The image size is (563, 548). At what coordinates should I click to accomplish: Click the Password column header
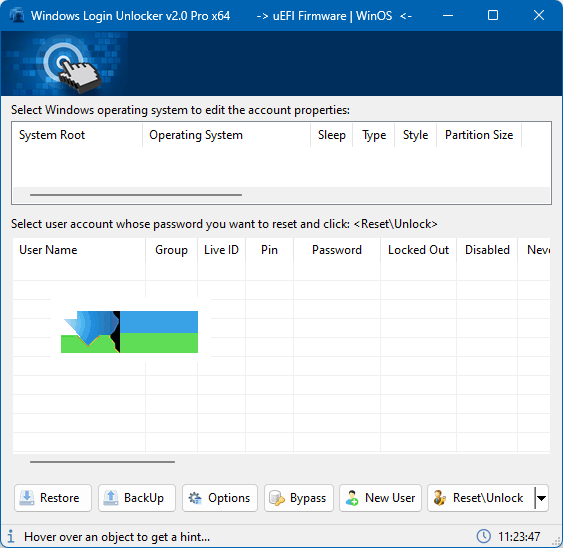(337, 250)
